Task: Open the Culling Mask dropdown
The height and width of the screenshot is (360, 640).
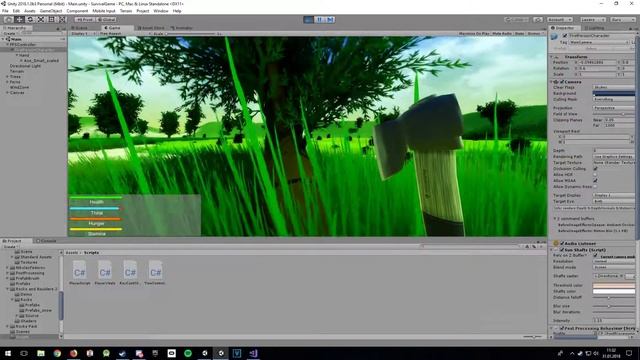Action: point(614,99)
